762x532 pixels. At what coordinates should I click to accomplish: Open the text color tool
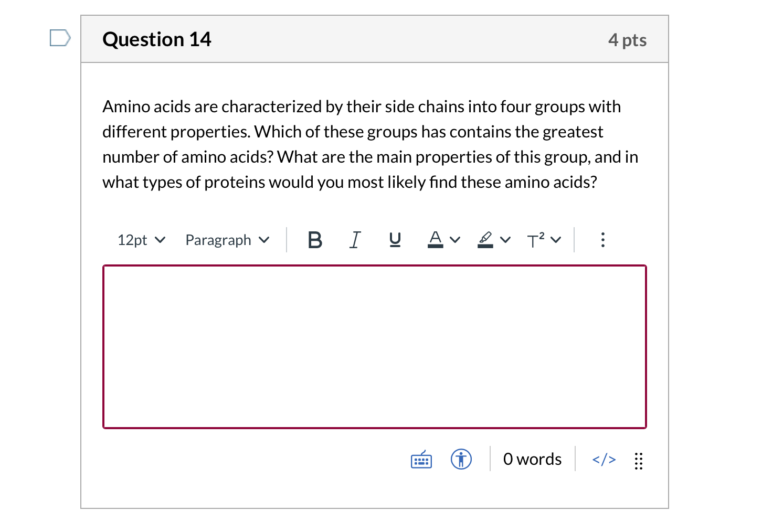coord(435,240)
